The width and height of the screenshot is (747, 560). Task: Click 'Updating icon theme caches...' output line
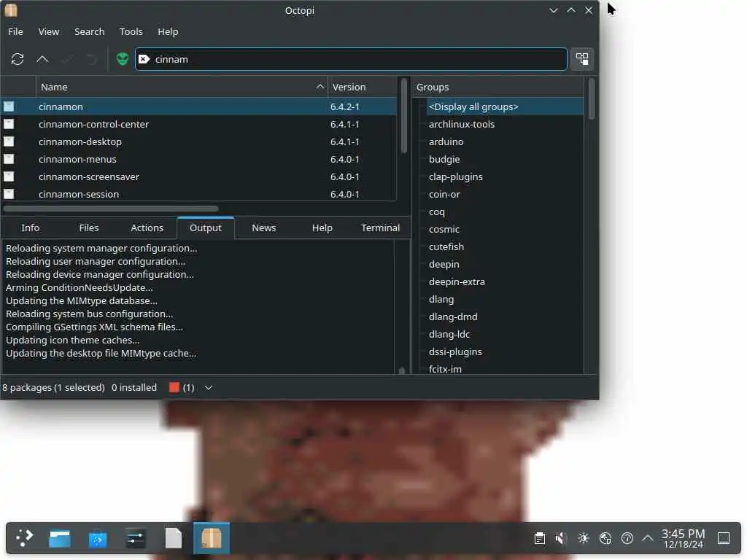[x=72, y=340]
